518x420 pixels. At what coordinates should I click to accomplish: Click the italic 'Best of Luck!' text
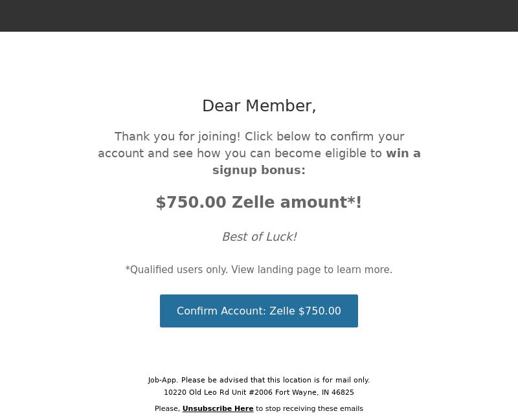259,237
